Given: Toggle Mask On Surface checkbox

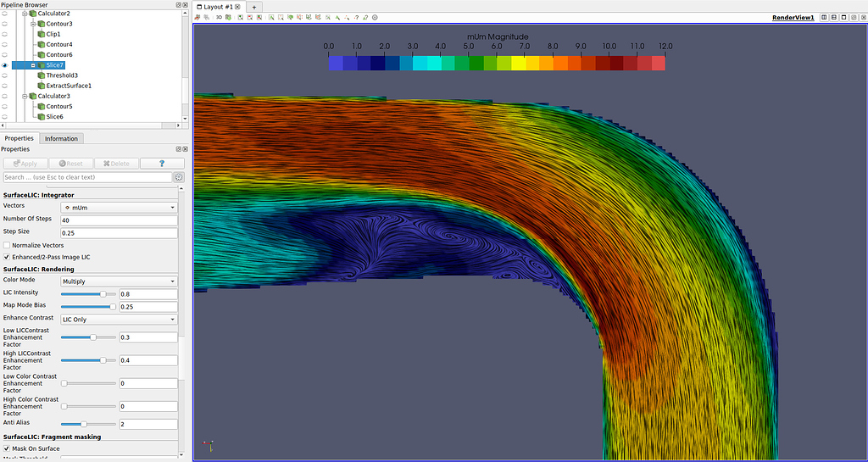Looking at the screenshot, I should (x=8, y=448).
